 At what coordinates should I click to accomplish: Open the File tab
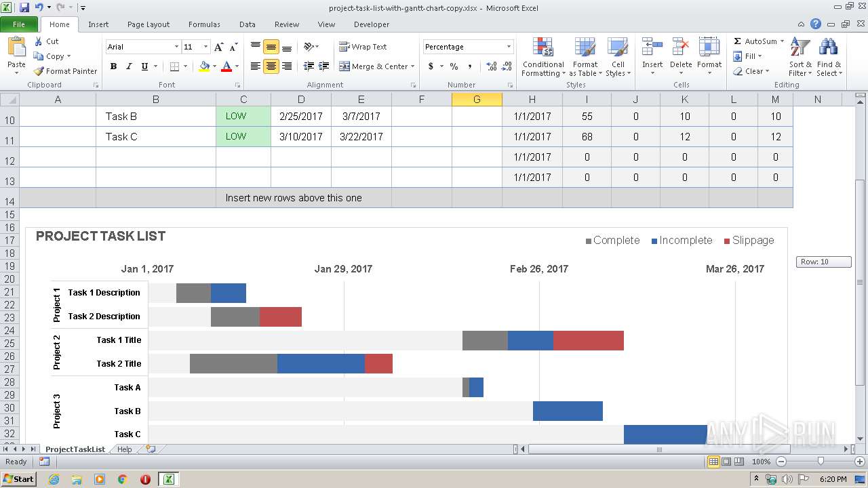tap(19, 24)
